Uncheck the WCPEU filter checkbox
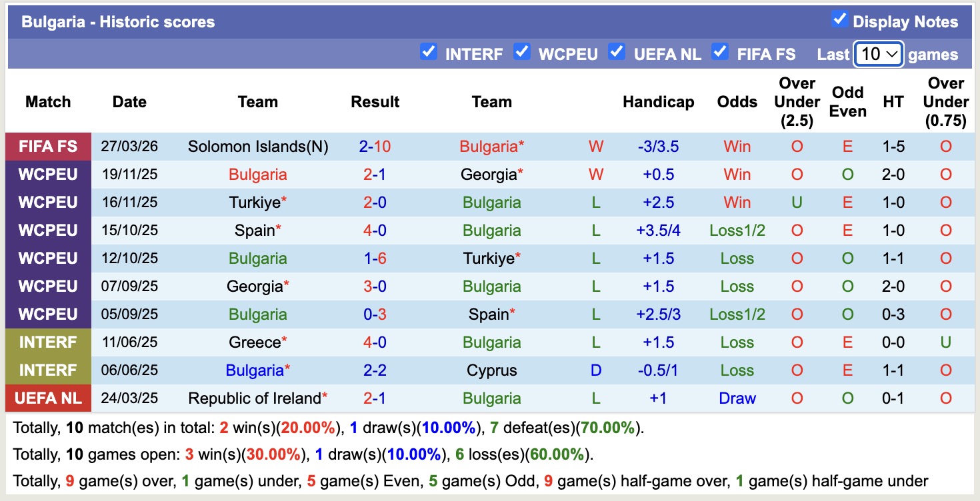The height and width of the screenshot is (501, 980). click(522, 52)
